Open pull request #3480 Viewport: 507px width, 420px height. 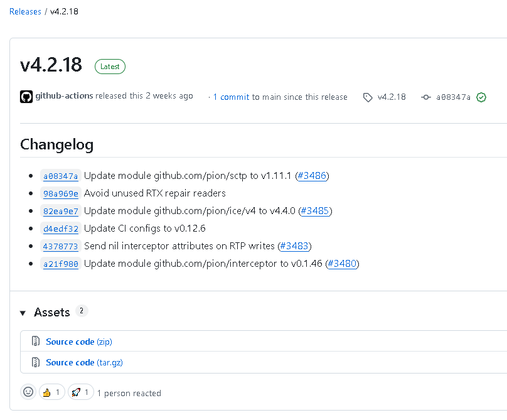(x=342, y=264)
